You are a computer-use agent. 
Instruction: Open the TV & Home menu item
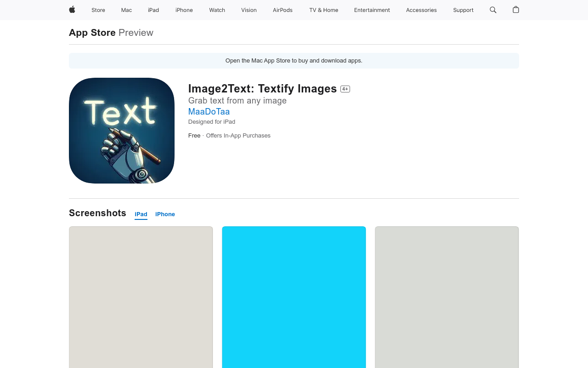[323, 10]
